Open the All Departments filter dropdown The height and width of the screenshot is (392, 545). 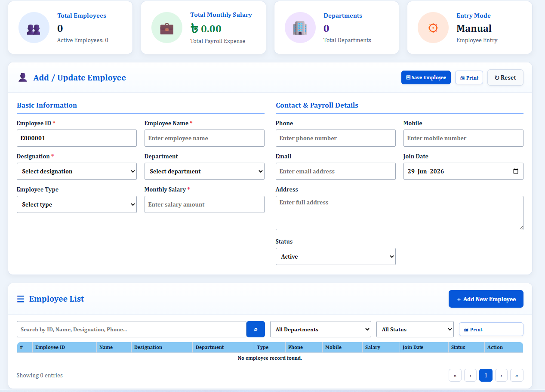320,329
